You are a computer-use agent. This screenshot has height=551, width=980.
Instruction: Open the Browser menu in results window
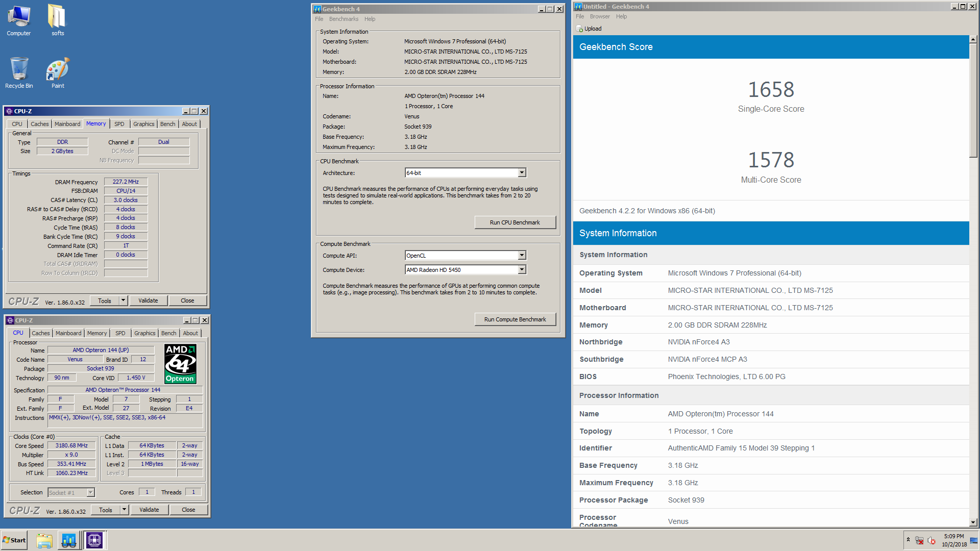pyautogui.click(x=600, y=16)
